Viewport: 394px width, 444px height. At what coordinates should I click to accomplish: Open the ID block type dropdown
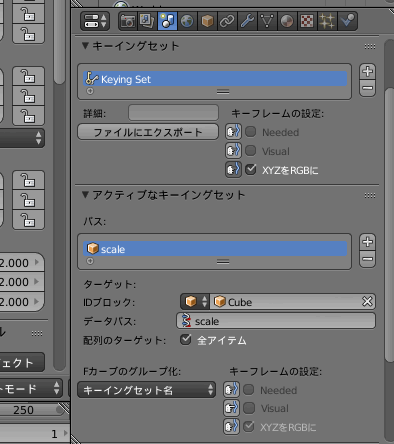click(195, 302)
